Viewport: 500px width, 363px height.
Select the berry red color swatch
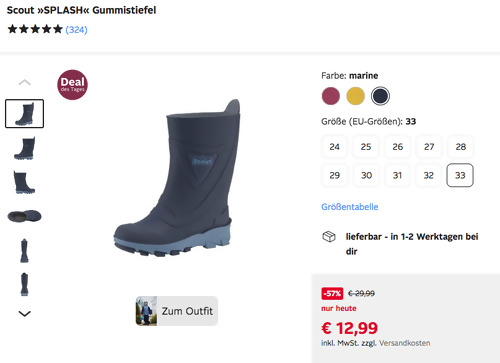331,96
